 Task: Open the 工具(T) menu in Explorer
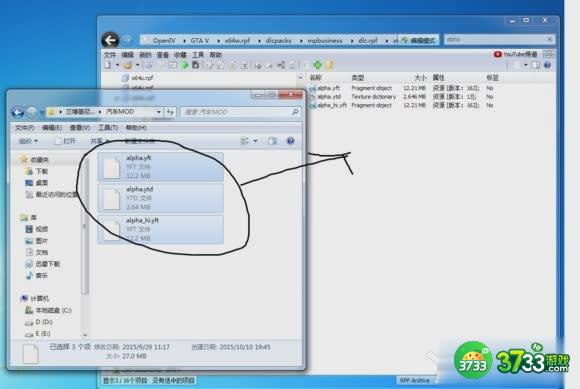108,128
